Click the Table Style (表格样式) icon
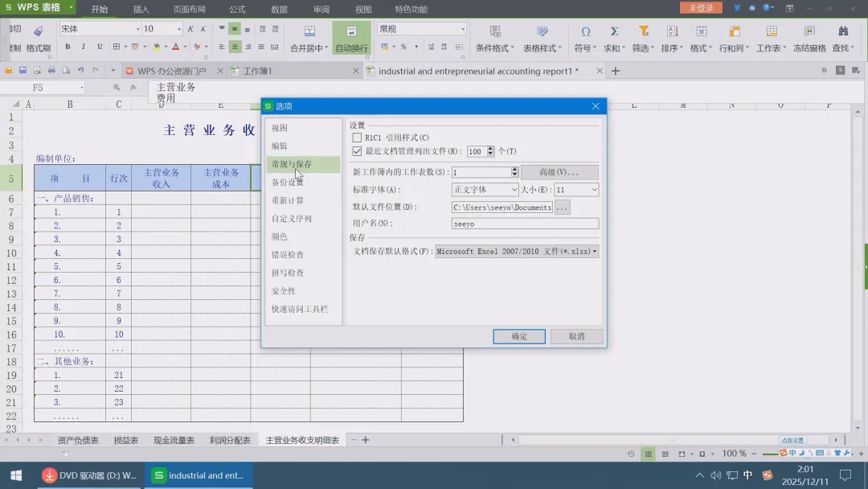The height and width of the screenshot is (489, 868). 542,31
